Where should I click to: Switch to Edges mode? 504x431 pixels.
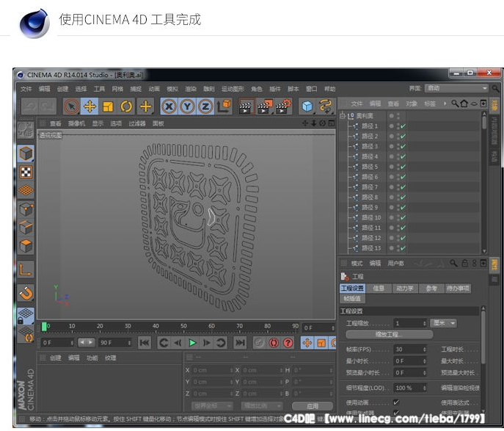point(26,228)
